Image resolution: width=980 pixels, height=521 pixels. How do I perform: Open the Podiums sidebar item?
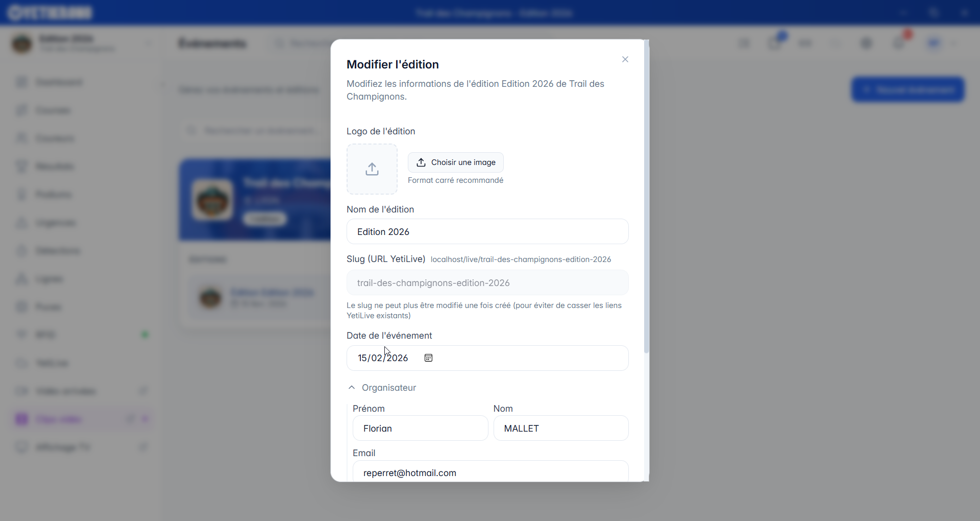(53, 195)
